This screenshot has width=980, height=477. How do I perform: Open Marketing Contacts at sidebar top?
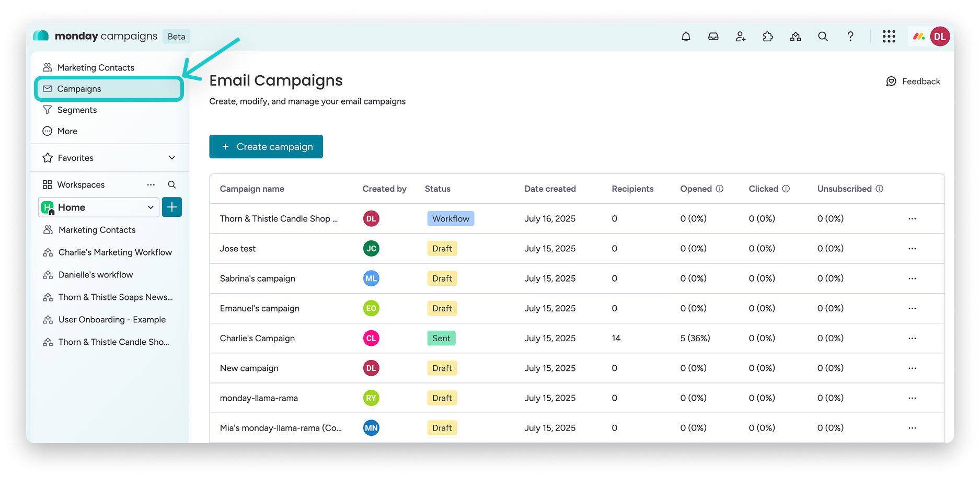click(x=96, y=67)
